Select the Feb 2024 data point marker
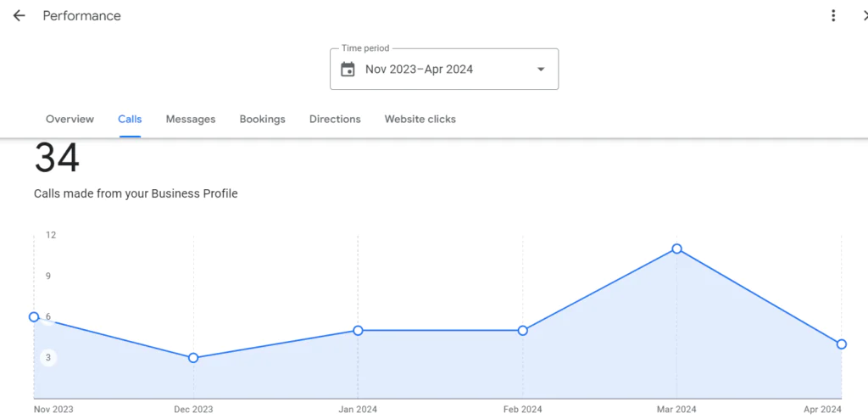 pos(523,330)
